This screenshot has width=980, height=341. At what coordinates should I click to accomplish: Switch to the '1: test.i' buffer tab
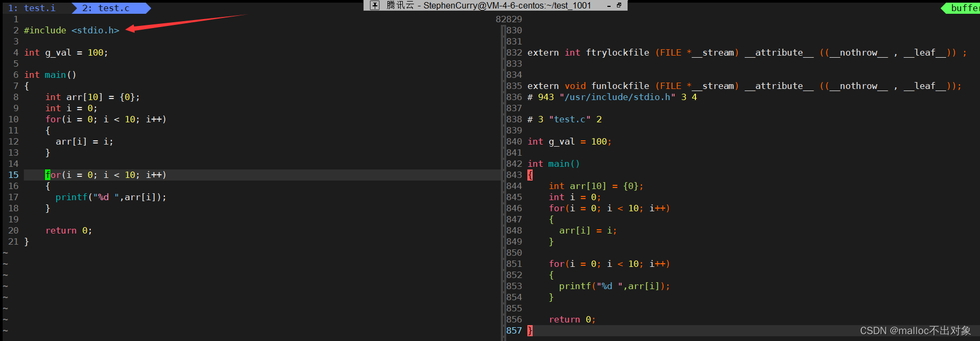32,8
